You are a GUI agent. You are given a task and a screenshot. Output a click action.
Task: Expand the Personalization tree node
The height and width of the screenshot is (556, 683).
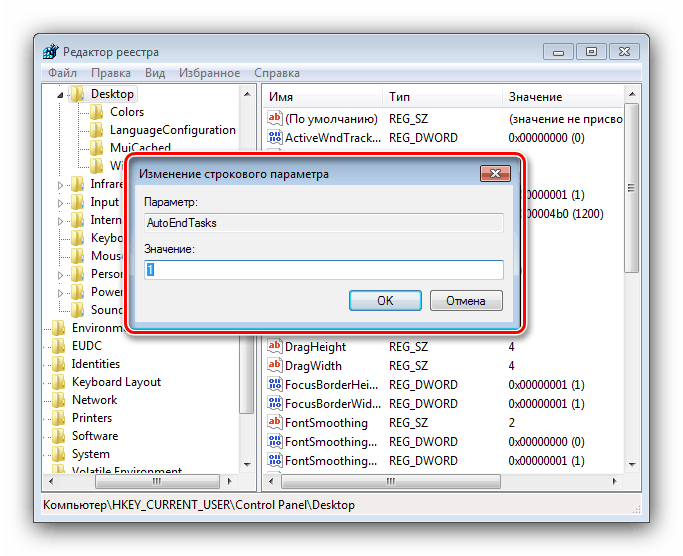[x=61, y=275]
